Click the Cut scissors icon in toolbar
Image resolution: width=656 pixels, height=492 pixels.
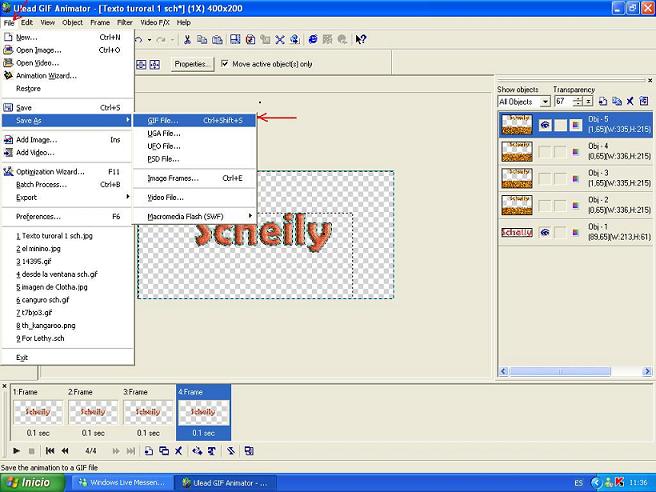click(x=187, y=39)
